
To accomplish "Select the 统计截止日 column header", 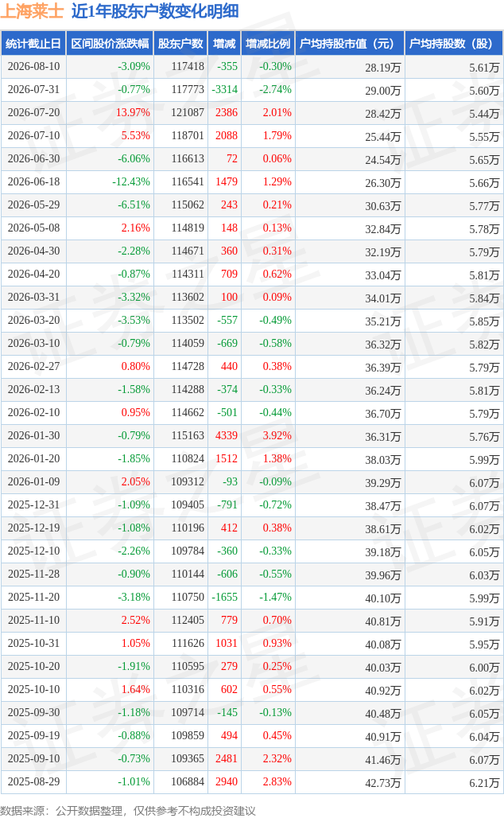I will 33,44.
